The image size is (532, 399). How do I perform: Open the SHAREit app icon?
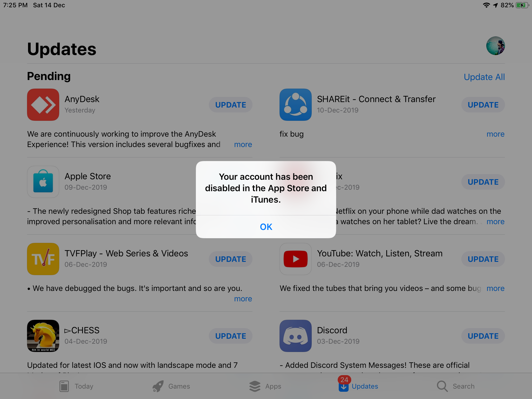pyautogui.click(x=295, y=105)
